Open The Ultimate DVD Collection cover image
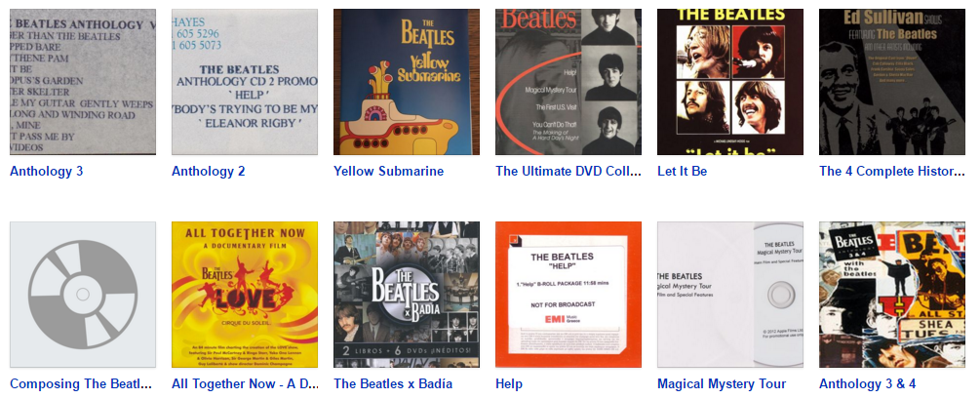Screen dimensions: 980x399 568,82
